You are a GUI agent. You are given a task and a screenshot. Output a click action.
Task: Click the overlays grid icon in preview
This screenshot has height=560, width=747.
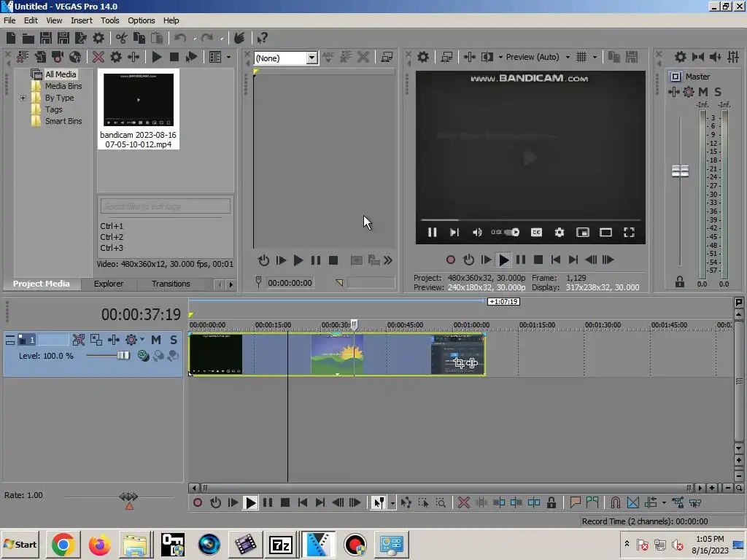click(x=581, y=57)
